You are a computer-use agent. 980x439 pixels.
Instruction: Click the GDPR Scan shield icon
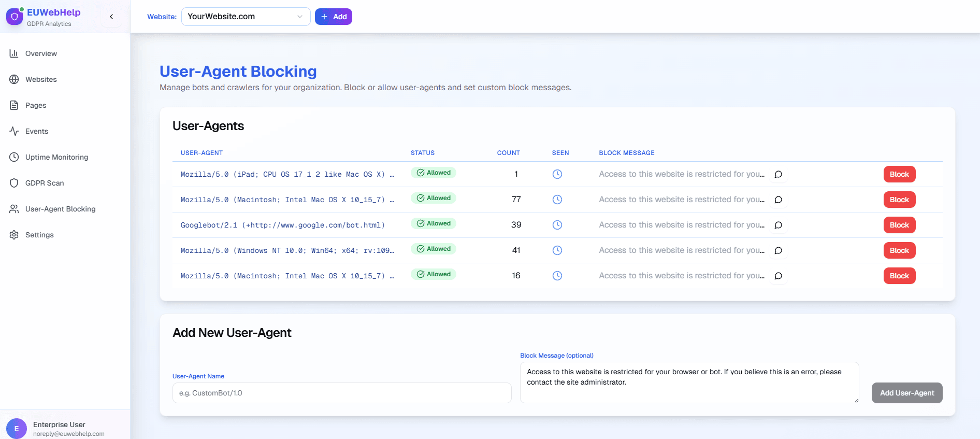[x=14, y=183]
